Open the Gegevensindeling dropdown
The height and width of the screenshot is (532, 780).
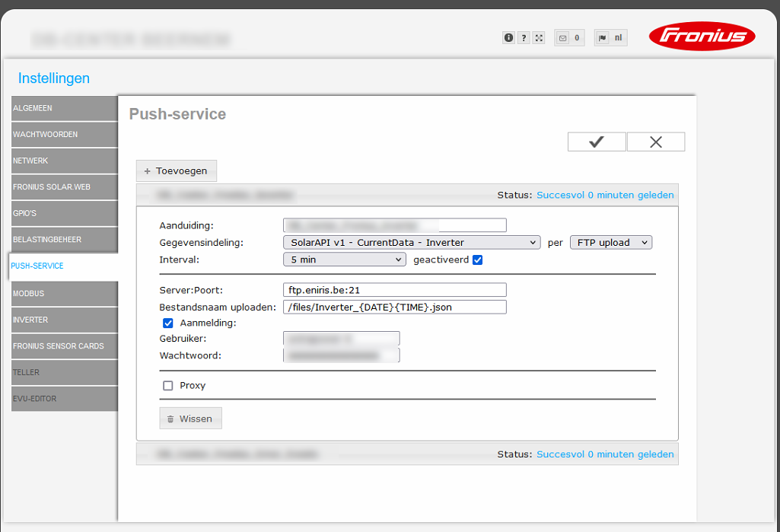click(x=411, y=243)
